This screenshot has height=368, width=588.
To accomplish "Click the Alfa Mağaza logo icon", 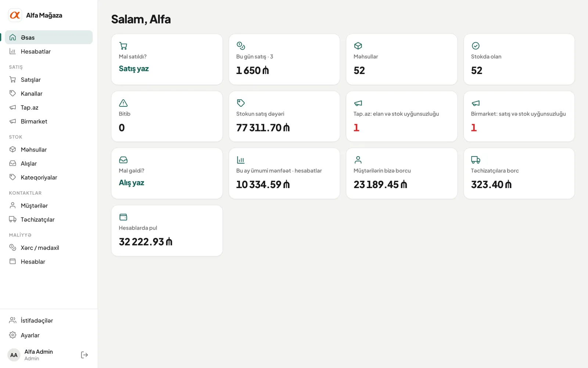I will point(15,15).
